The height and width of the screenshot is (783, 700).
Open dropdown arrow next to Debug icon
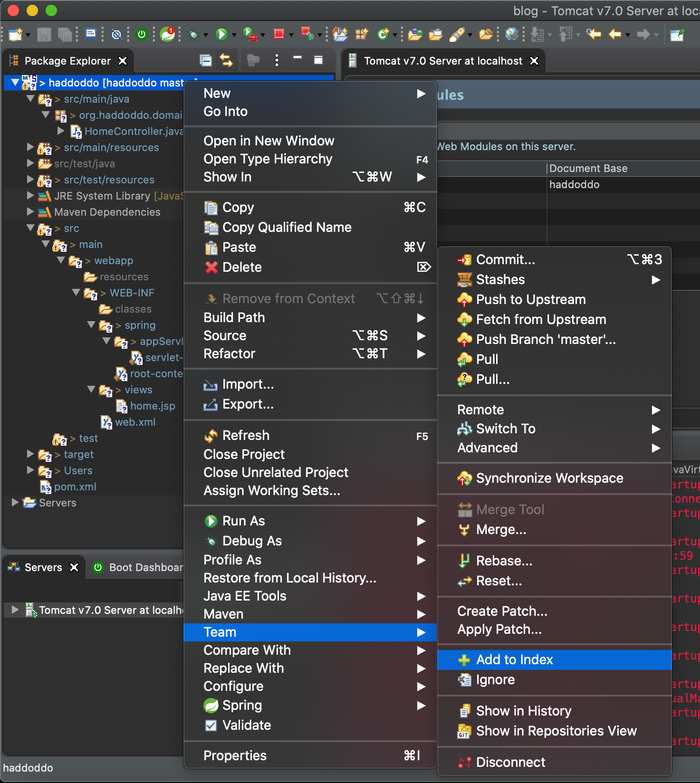tap(205, 35)
